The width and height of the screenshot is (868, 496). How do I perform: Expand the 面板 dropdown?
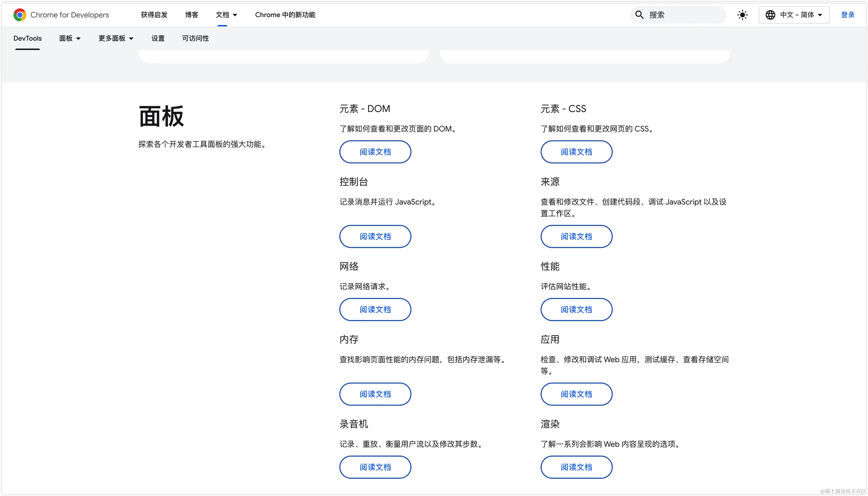click(69, 38)
